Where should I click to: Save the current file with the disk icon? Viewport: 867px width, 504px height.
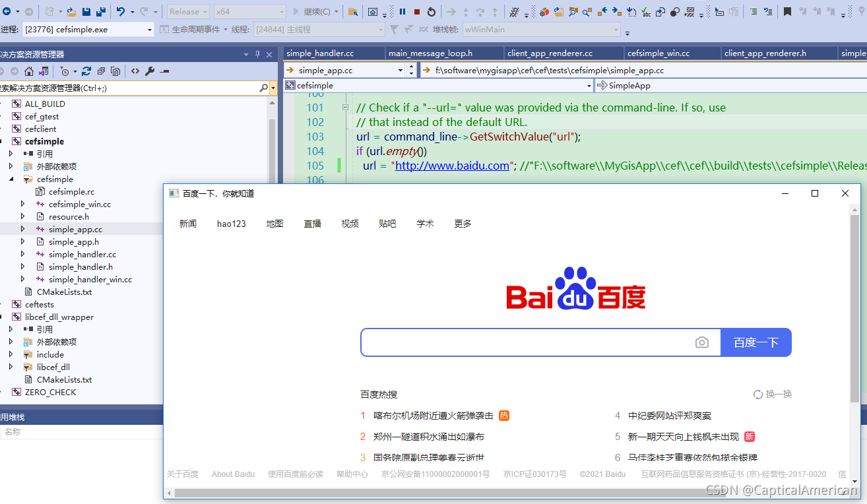coord(86,11)
